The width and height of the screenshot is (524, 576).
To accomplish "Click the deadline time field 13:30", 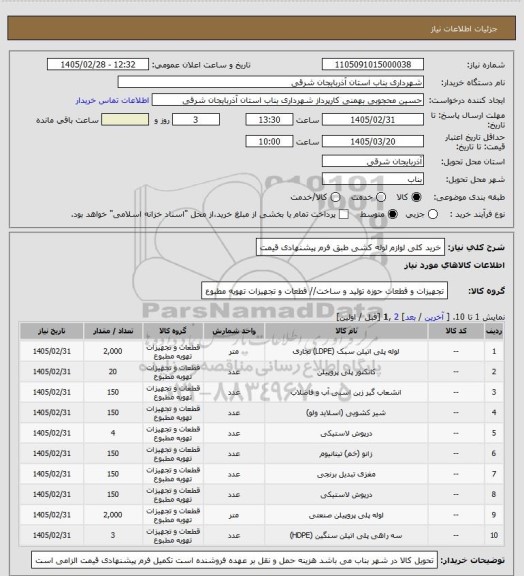I will point(269,120).
